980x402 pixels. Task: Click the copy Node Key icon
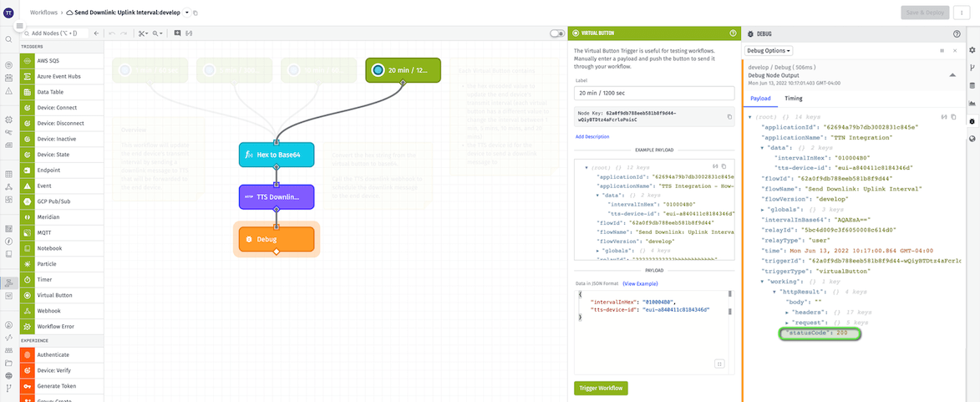tap(729, 117)
